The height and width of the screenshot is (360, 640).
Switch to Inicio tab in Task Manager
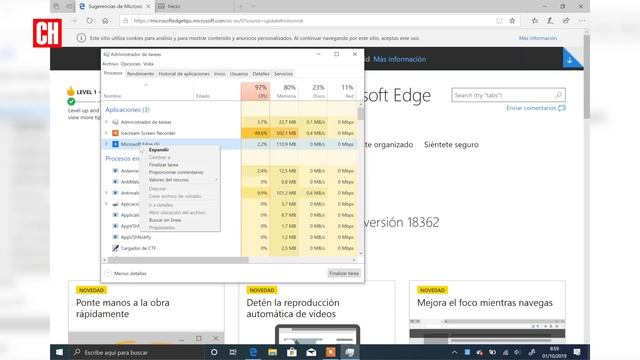220,74
